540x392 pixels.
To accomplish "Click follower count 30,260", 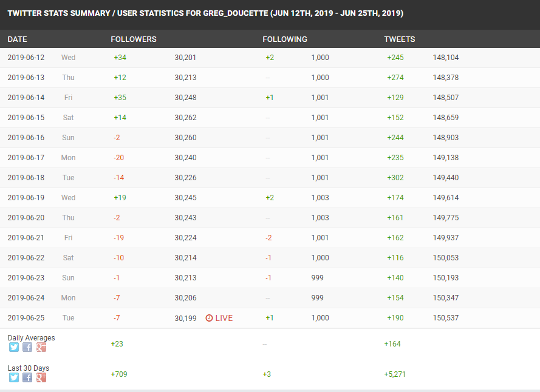I will pos(185,138).
